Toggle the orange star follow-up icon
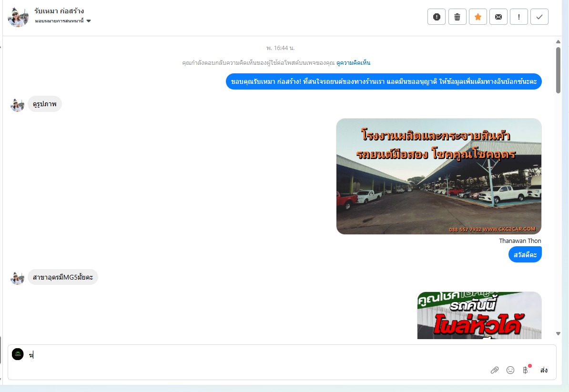Image resolution: width=569 pixels, height=392 pixels. 478,17
